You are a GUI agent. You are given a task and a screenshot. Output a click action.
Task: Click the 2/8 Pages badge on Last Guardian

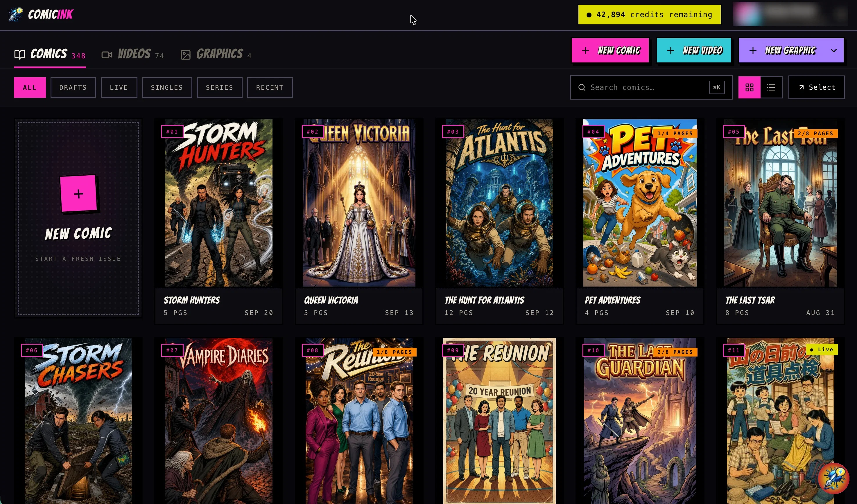coord(675,352)
